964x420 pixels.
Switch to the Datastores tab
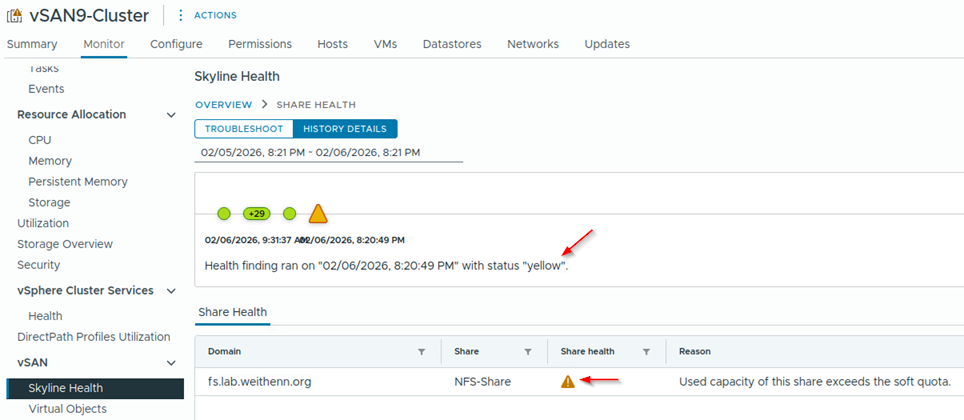(x=451, y=44)
